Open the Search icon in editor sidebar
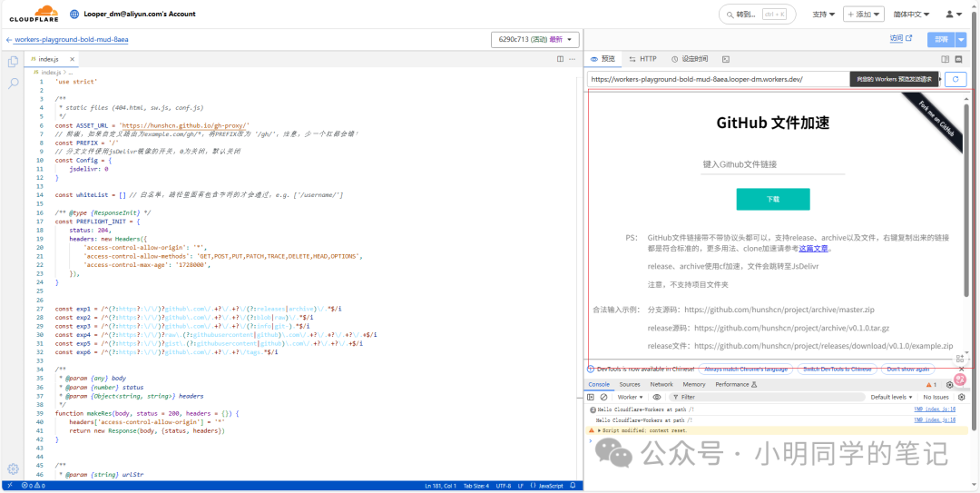Image resolution: width=980 pixels, height=493 pixels. coord(13,84)
